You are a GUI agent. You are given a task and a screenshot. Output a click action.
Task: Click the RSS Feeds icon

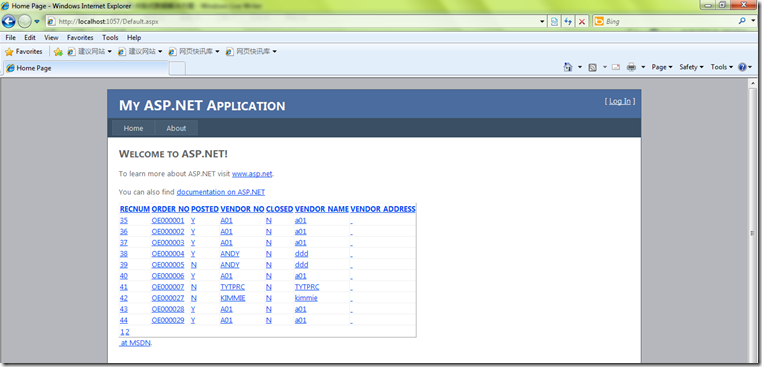pos(592,68)
